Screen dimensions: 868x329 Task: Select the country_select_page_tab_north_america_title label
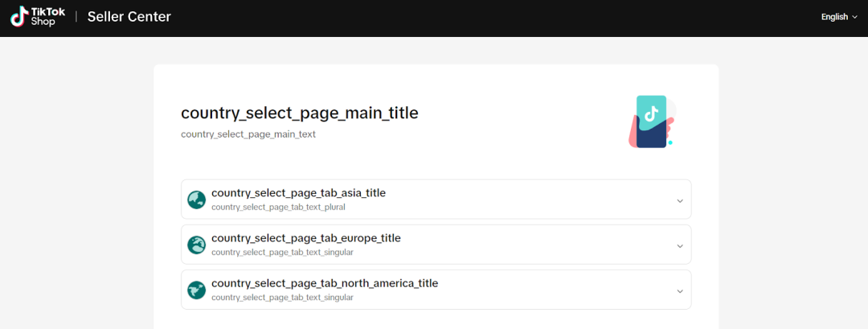coord(325,283)
